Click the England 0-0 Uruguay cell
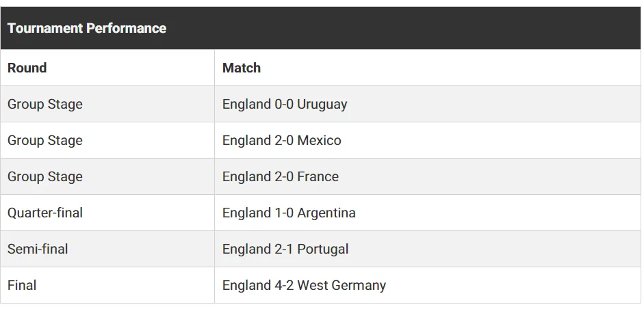Screen dimensions: 644x309 click(428, 104)
